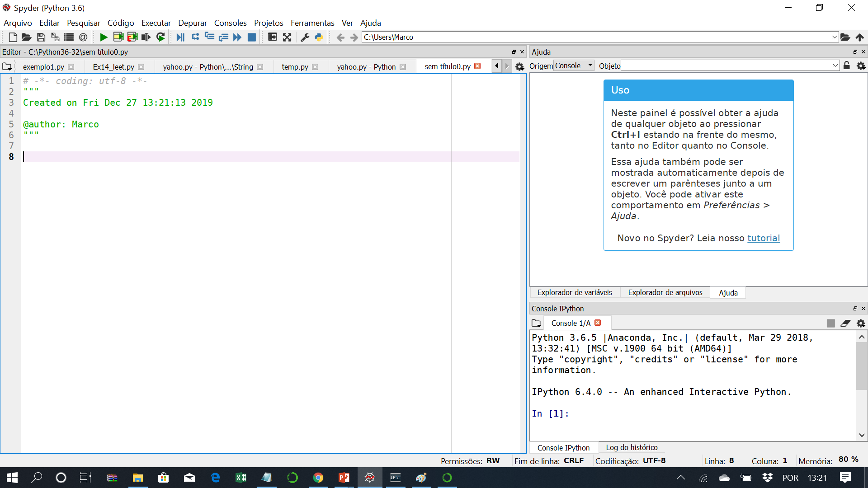
Task: Run selection or current line icon
Action: (x=146, y=37)
